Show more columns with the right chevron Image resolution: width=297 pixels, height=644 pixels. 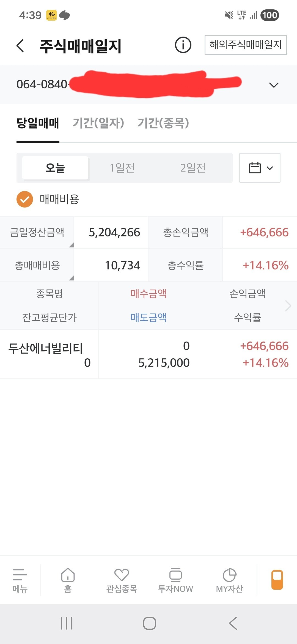(x=288, y=305)
